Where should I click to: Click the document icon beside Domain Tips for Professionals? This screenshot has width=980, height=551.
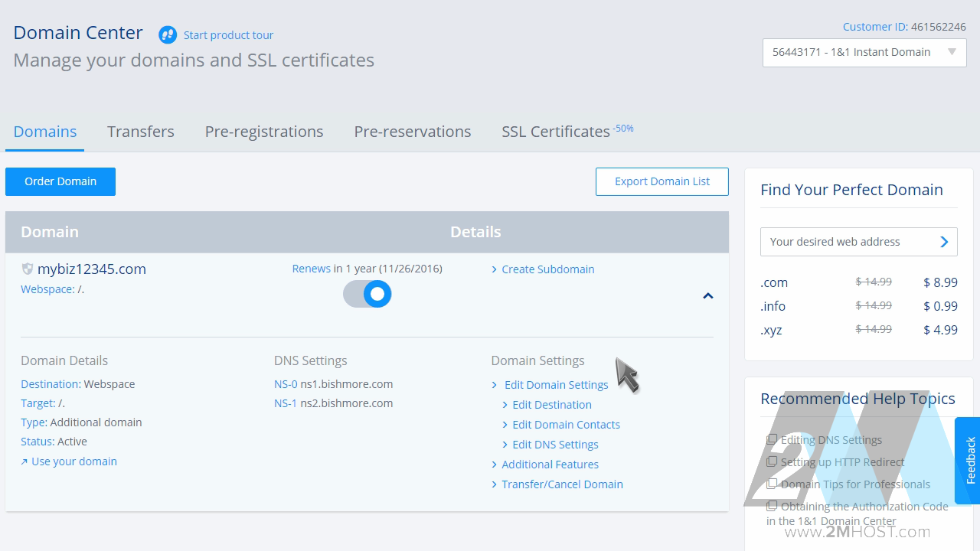click(772, 484)
